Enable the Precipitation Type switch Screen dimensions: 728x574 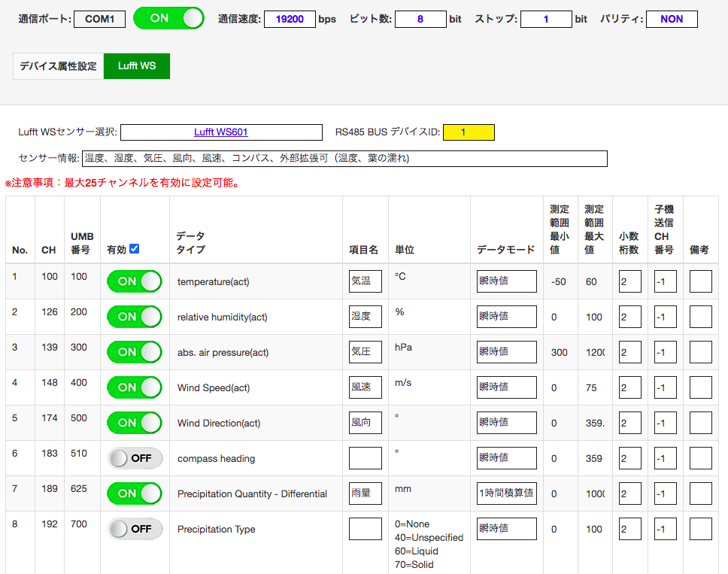point(135,529)
